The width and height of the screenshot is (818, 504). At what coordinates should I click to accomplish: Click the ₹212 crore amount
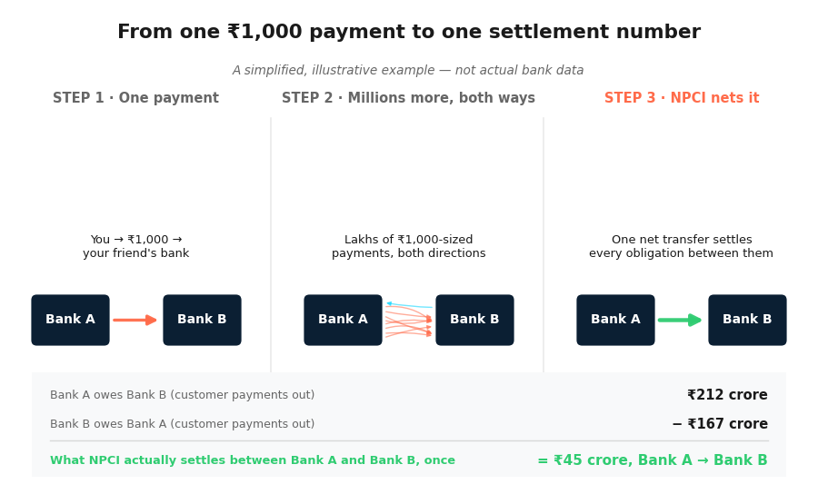pos(727,395)
